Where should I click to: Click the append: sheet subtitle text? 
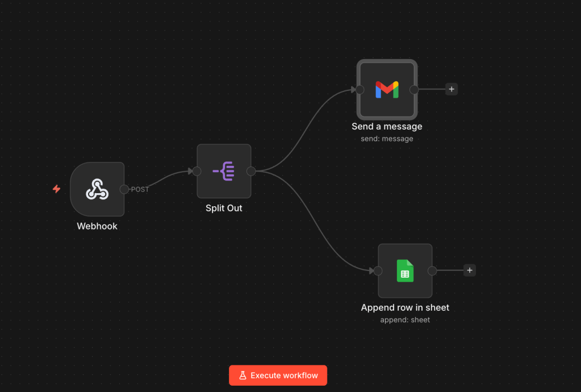point(405,319)
